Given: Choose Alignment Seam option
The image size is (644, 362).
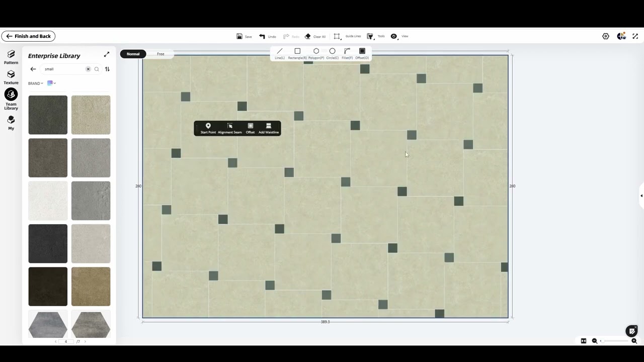Looking at the screenshot, I should coord(230,129).
